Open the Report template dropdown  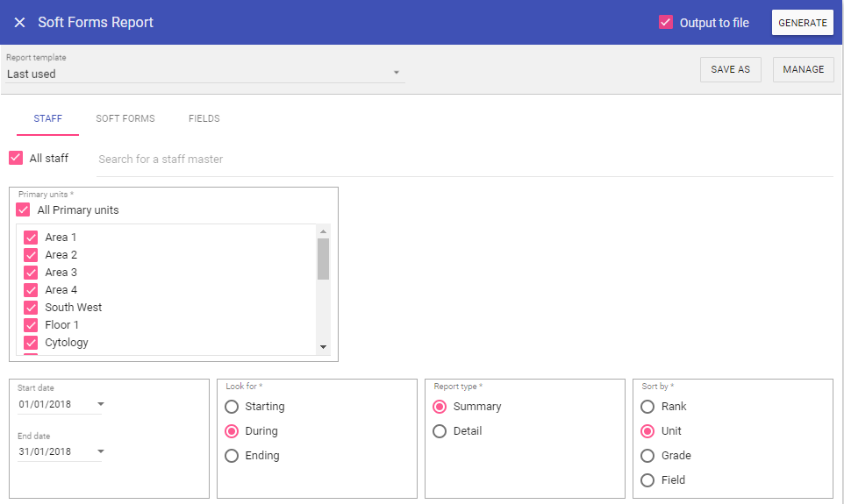(x=396, y=74)
